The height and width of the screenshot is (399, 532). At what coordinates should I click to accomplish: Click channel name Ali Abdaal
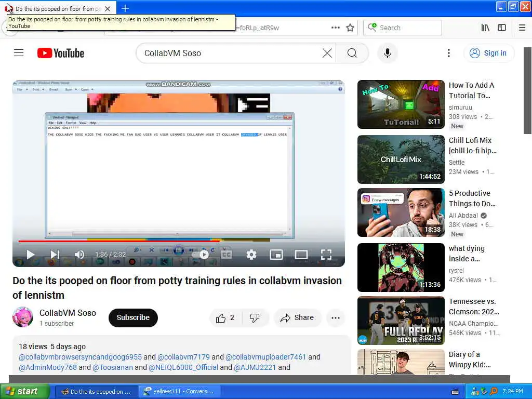click(x=463, y=216)
